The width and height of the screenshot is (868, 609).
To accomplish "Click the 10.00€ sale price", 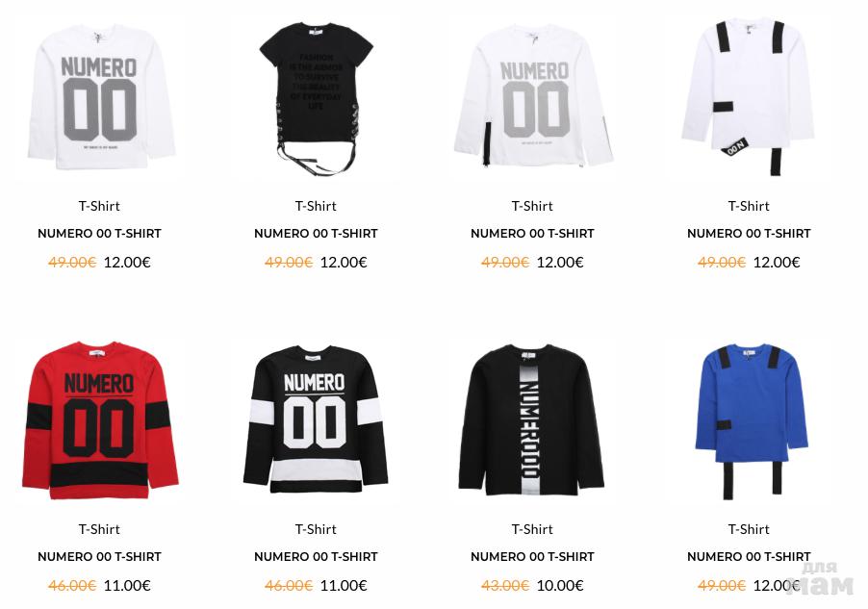I will tap(560, 585).
